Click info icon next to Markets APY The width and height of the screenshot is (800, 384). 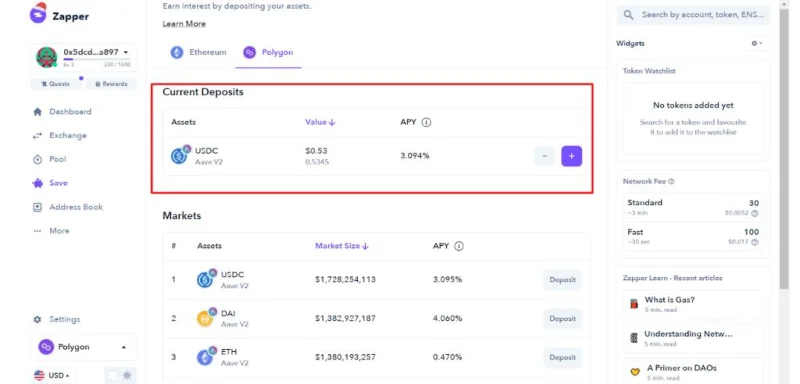click(x=459, y=246)
